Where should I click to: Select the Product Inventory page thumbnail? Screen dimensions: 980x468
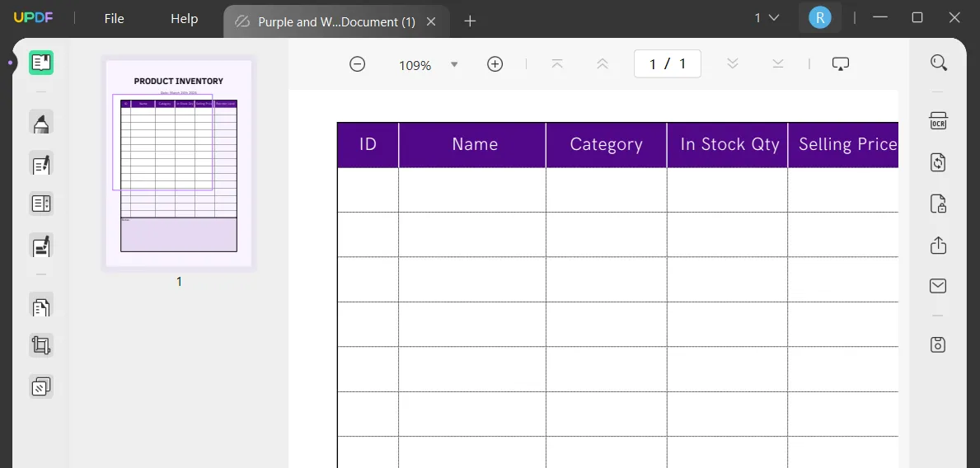pos(179,163)
